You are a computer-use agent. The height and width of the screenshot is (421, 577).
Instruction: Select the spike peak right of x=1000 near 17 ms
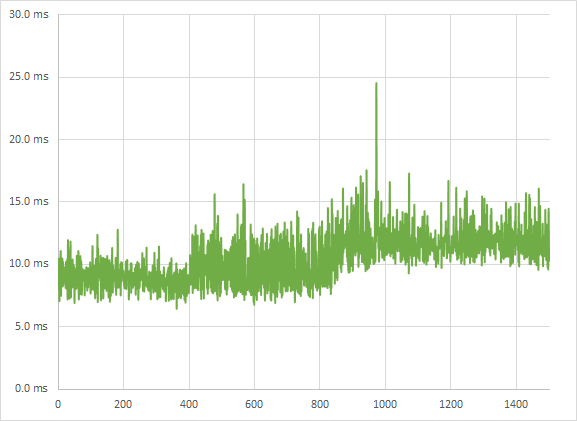pyautogui.click(x=409, y=174)
